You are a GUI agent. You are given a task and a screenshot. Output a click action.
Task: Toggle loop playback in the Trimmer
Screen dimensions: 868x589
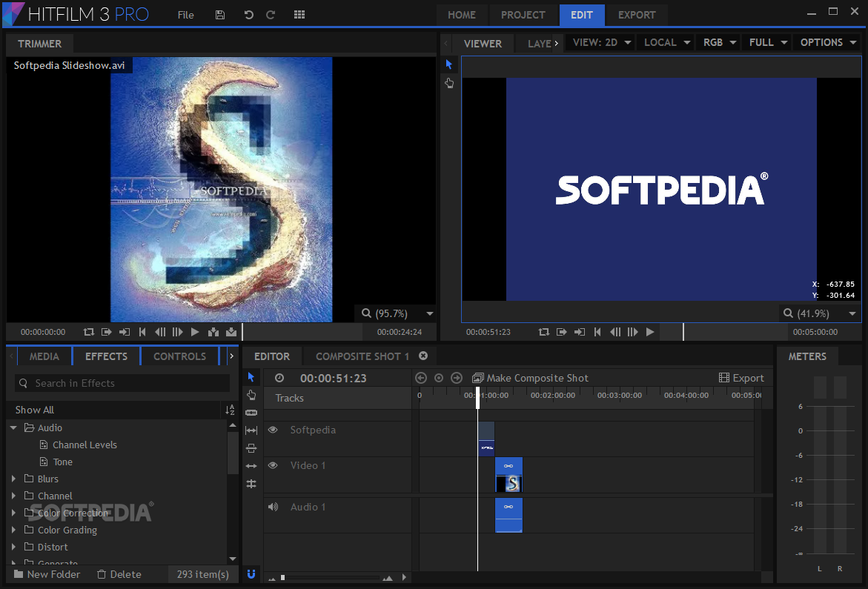[x=88, y=332]
